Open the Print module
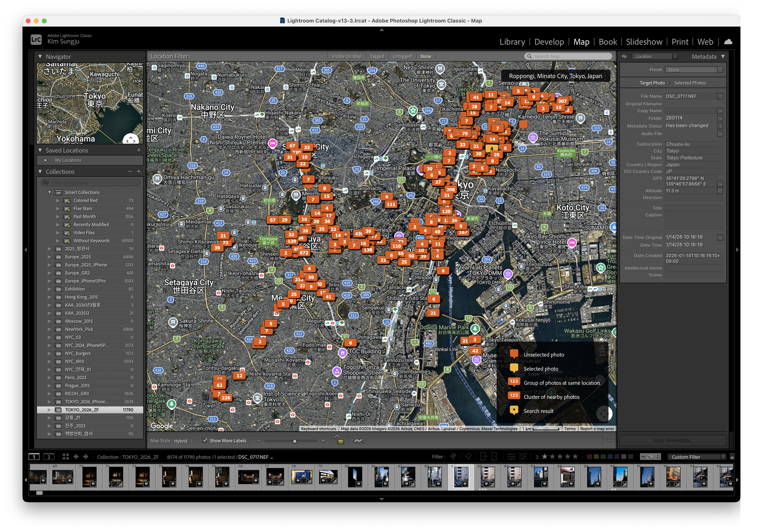The image size is (763, 532). [679, 42]
